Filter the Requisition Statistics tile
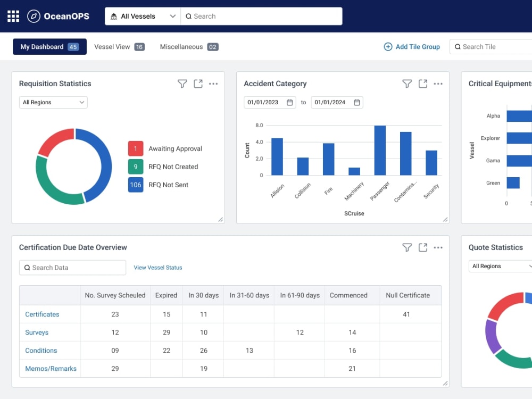The height and width of the screenshot is (399, 532). click(182, 84)
